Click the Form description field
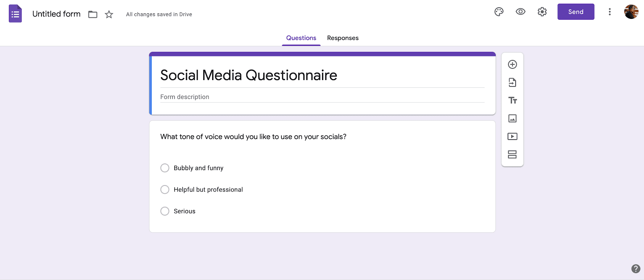This screenshot has width=644, height=280. click(322, 97)
